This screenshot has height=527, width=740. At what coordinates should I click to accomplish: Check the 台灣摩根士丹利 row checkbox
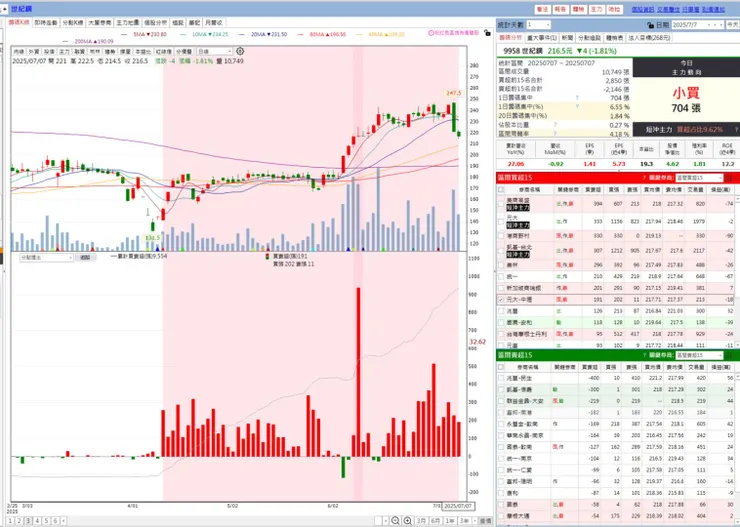[x=501, y=334]
